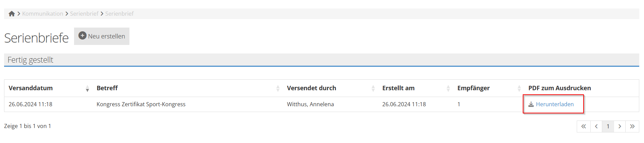Jump to last page with double-right arrows
644x143 pixels.
(632, 126)
